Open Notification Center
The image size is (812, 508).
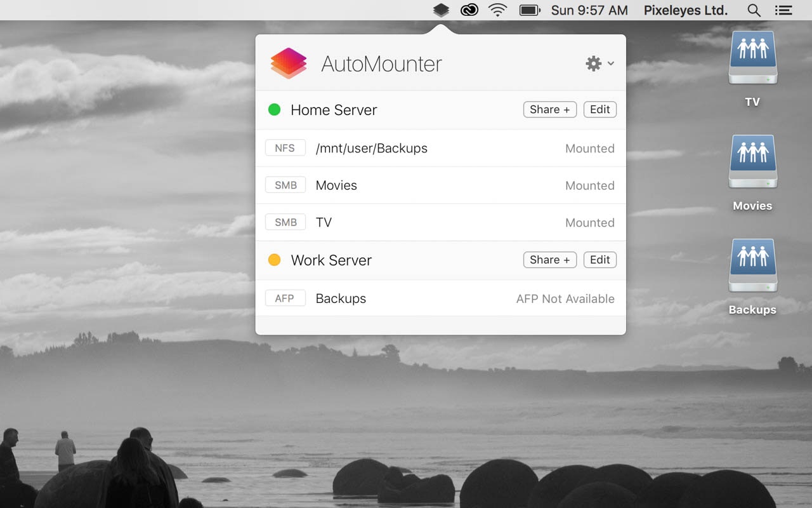[x=783, y=10]
